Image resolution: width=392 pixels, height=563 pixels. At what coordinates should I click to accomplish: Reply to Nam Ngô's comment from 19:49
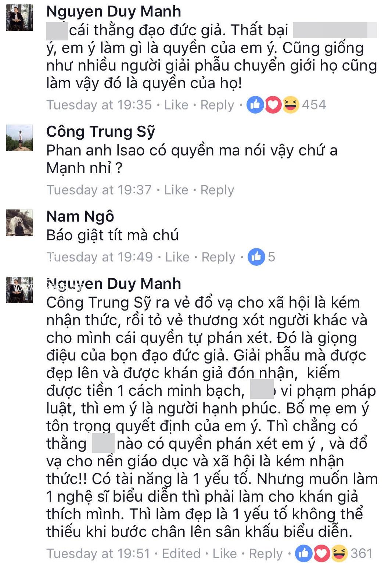(218, 257)
